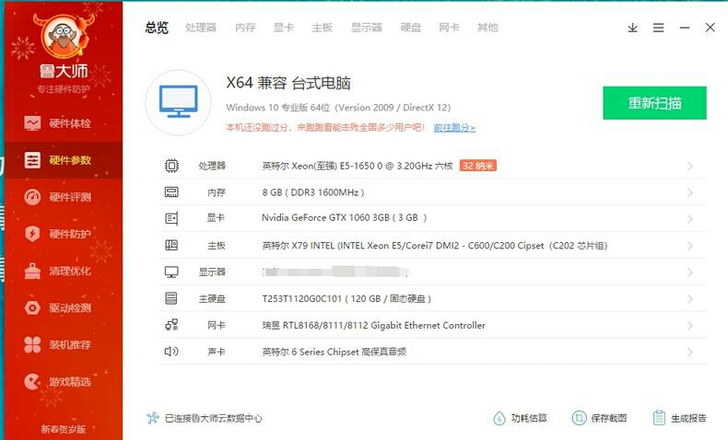The image size is (728, 440).
Task: Click the 新春贺岁版 label in sidebar
Action: point(63,429)
